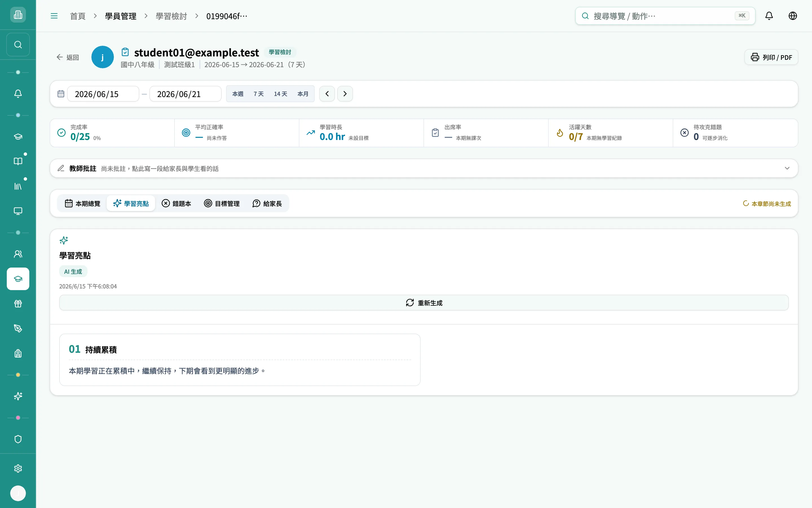Viewport: 812px width, 508px height.
Task: Click the end date field 2026/06/21
Action: coord(185,94)
